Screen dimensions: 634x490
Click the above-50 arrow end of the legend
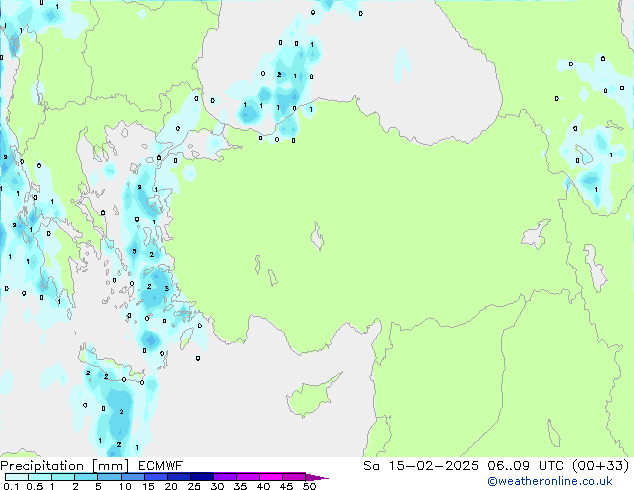tap(317, 477)
